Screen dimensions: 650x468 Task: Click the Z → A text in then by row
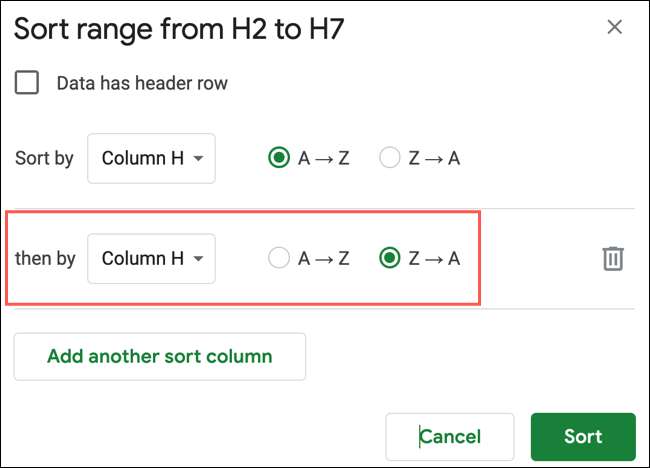click(434, 259)
